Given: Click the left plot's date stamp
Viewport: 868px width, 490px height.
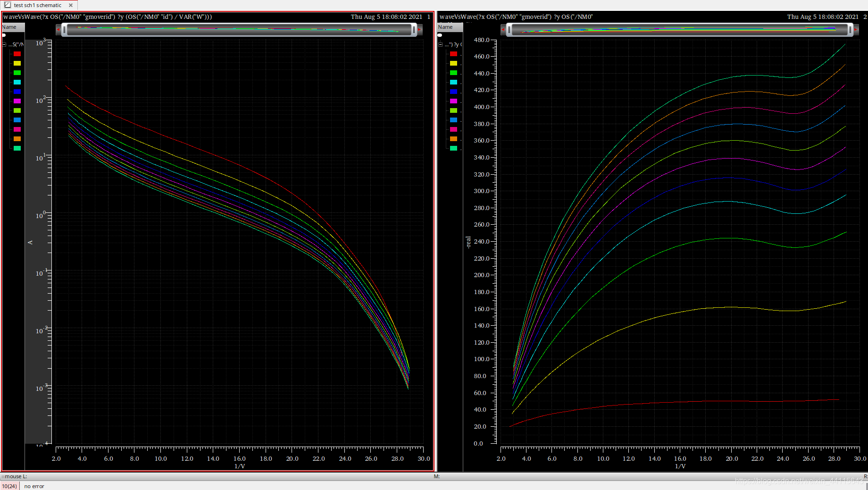Looking at the screenshot, I should click(386, 17).
